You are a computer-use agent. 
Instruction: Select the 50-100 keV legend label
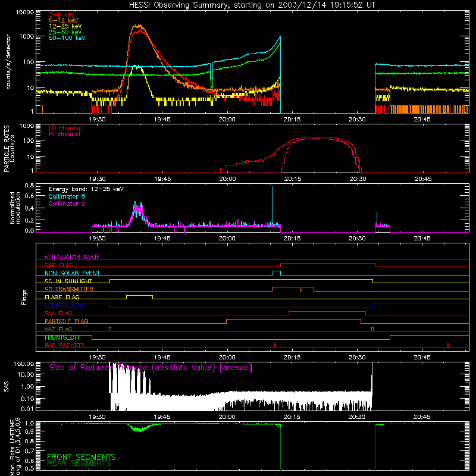point(67,38)
